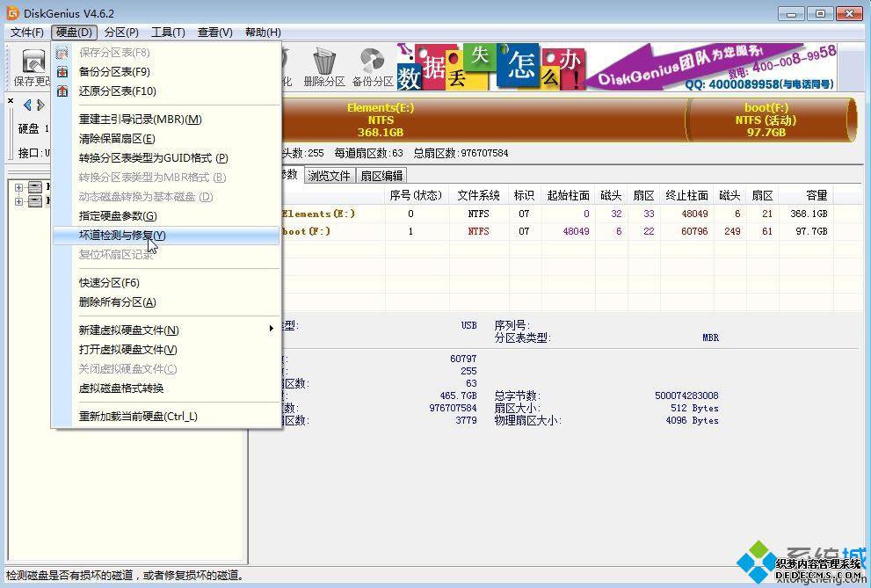Image resolution: width=871 pixels, height=588 pixels.
Task: Choose 清除保留扇区(E) entry
Action: coord(166,139)
